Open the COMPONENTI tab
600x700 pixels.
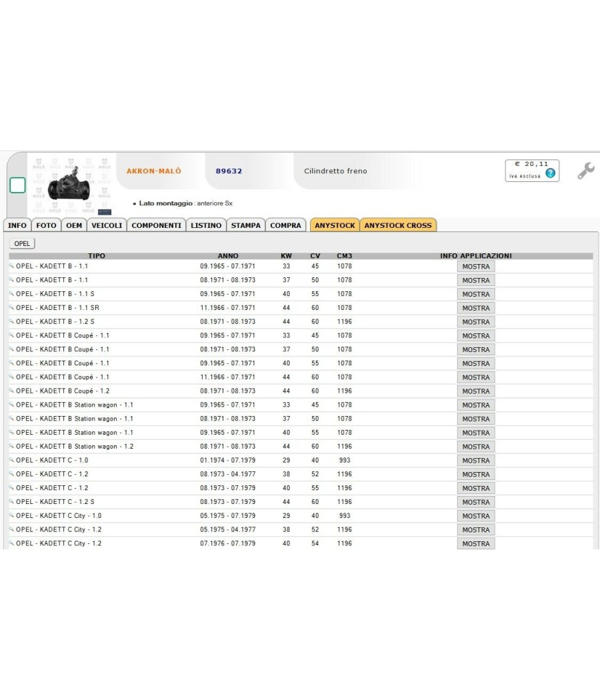point(156,225)
